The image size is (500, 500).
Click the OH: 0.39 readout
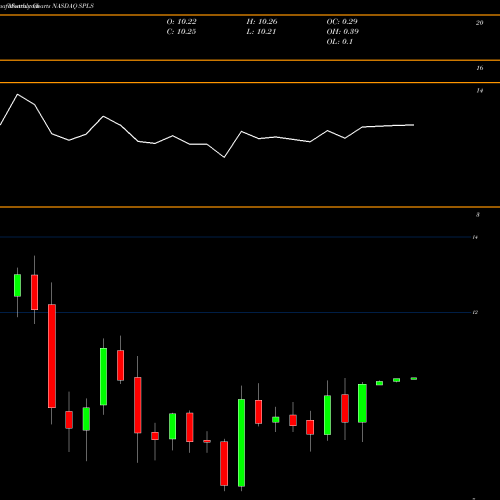[343, 32]
